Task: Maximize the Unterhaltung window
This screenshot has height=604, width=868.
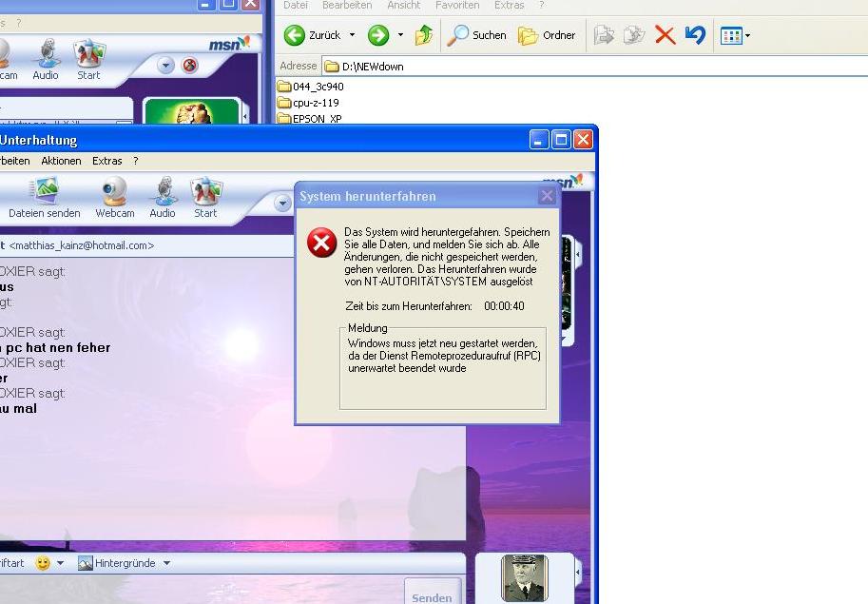Action: [561, 140]
